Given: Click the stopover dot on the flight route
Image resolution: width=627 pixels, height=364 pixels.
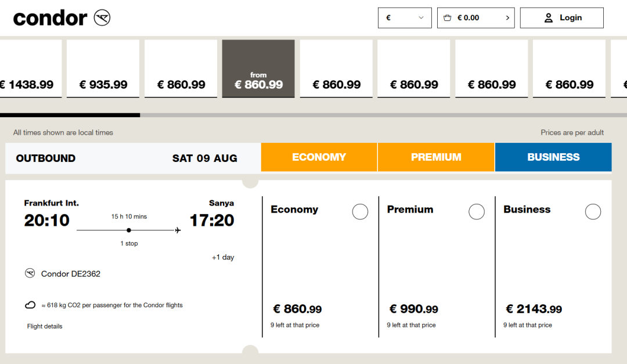Looking at the screenshot, I should click(x=129, y=230).
